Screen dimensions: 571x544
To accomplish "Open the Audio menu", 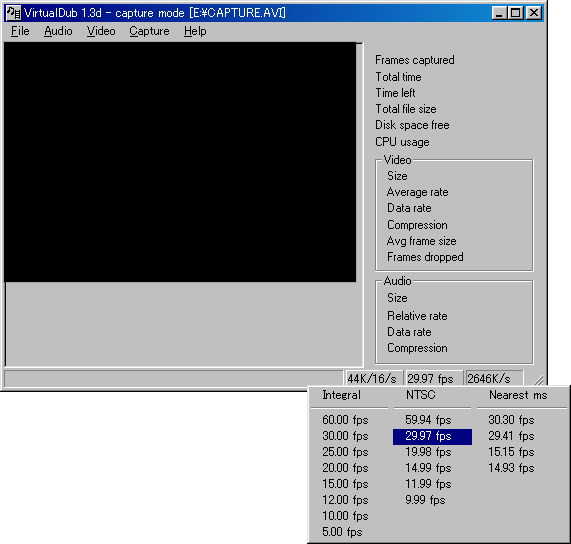I will 58,31.
